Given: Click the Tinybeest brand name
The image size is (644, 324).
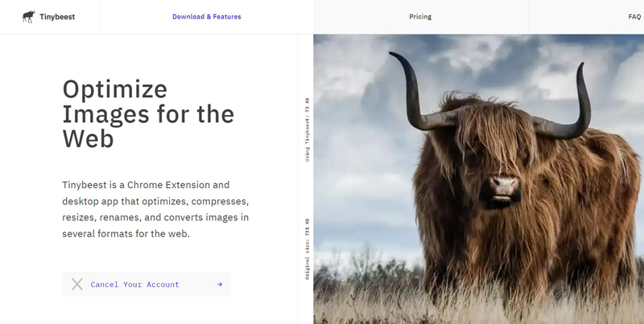Looking at the screenshot, I should coord(57,17).
